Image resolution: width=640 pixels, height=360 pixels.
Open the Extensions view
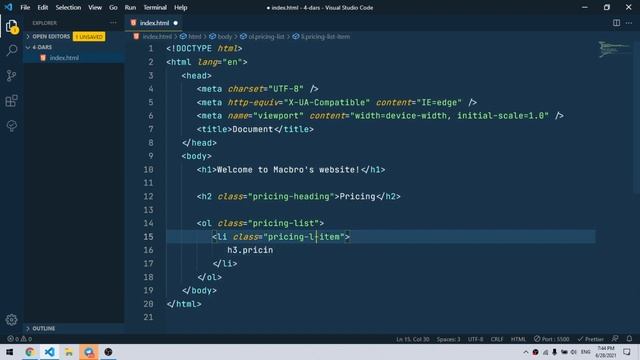12,100
